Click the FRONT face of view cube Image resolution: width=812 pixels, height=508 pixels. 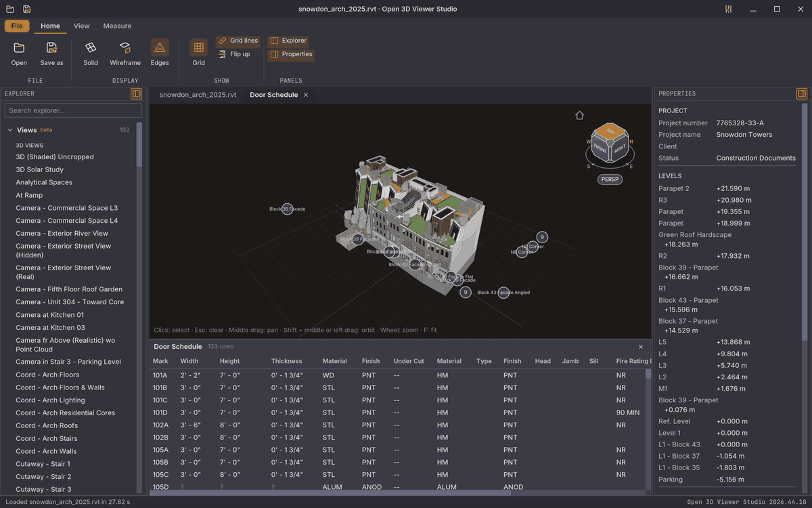(x=600, y=148)
